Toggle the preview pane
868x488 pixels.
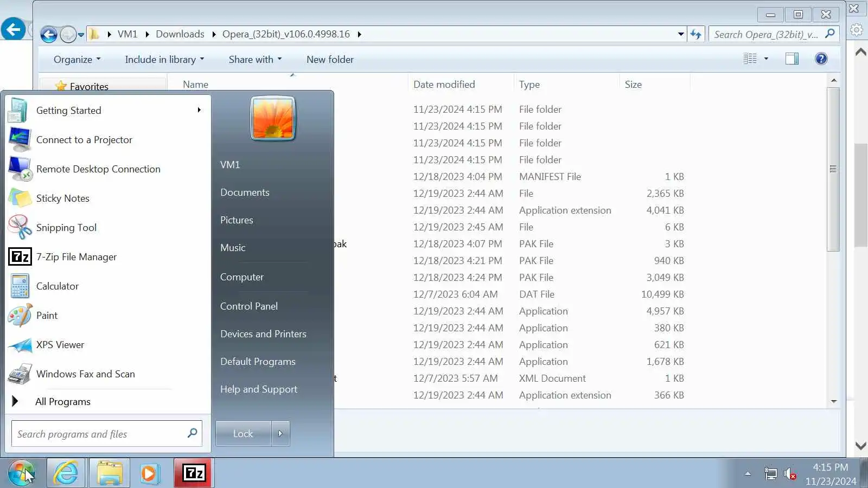(792, 59)
